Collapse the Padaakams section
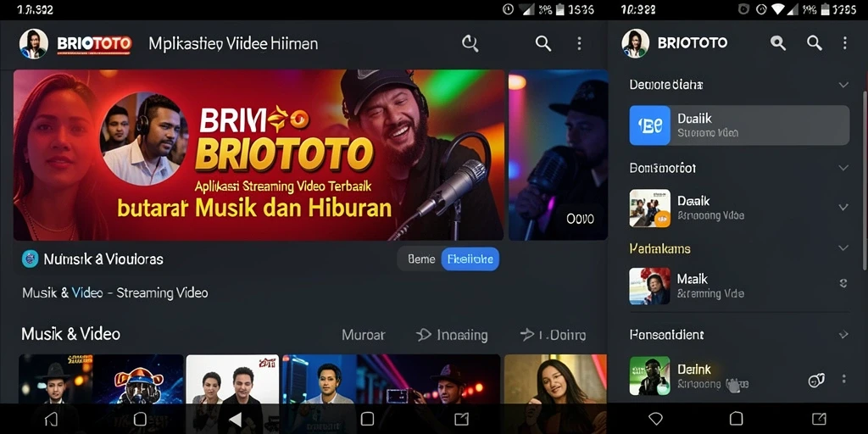868x434 pixels. (x=843, y=248)
